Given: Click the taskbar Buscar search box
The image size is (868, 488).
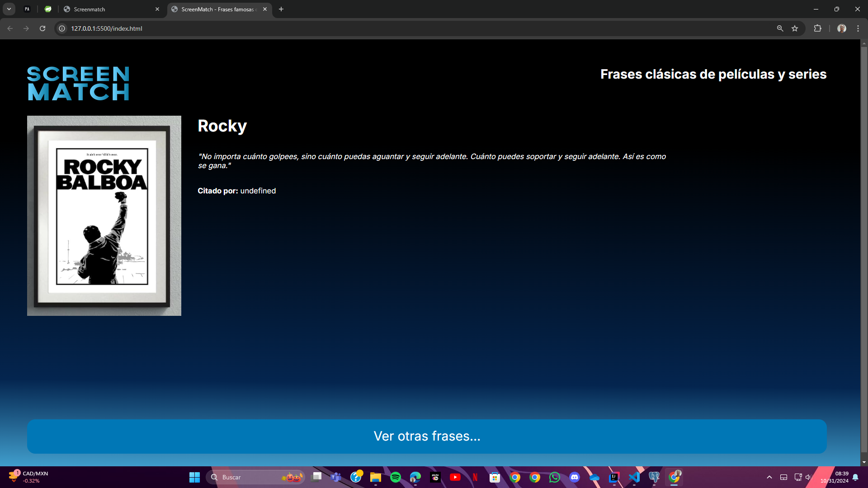Looking at the screenshot, I should (x=255, y=477).
